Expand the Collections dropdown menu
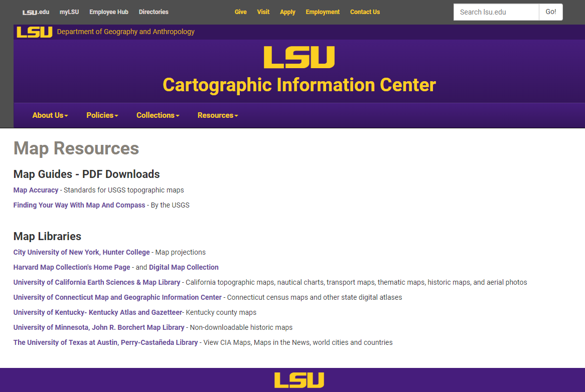The width and height of the screenshot is (585, 392). coord(158,115)
